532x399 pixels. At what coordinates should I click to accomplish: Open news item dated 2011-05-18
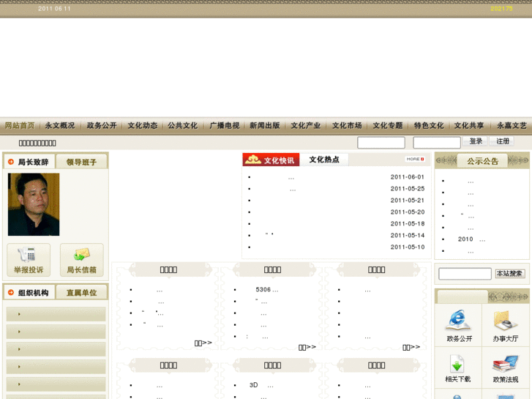pos(336,224)
